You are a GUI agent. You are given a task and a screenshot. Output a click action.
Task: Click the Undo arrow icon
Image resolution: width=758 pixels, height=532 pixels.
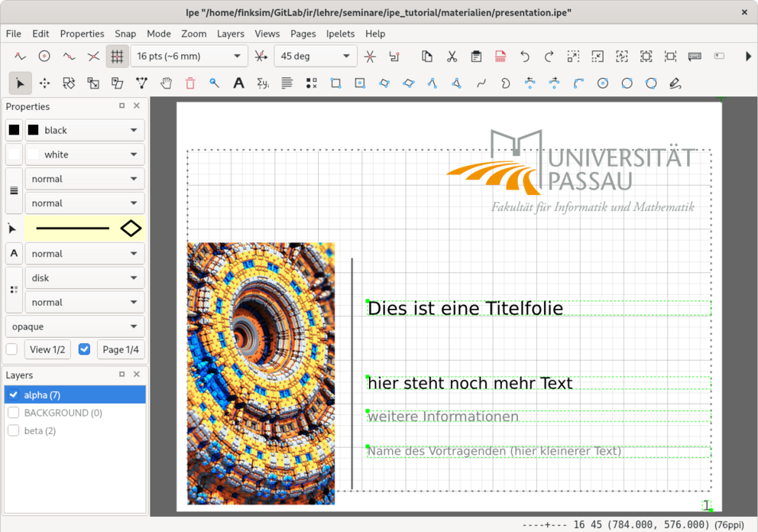click(x=524, y=56)
